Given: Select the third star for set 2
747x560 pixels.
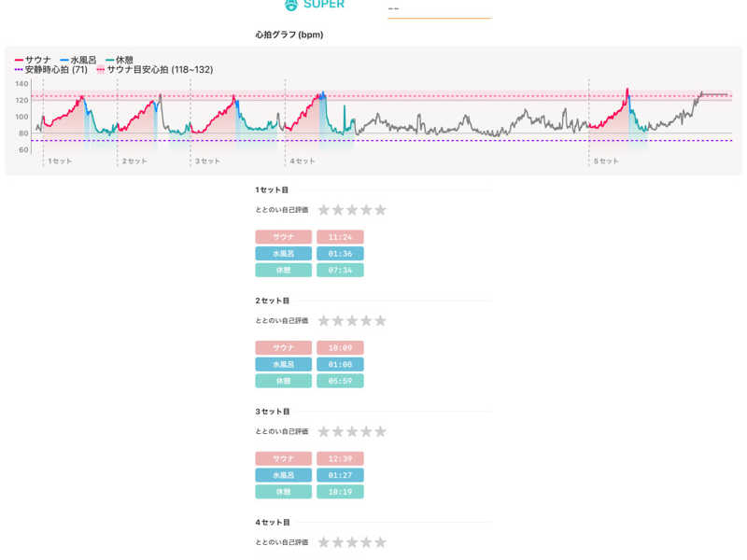Looking at the screenshot, I should pos(352,321).
